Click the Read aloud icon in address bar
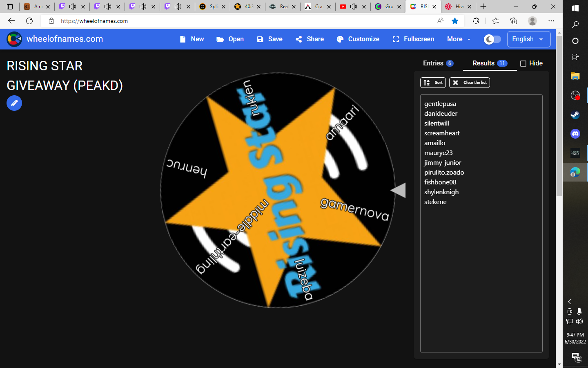Viewport: 588px width, 368px height. coord(440,21)
